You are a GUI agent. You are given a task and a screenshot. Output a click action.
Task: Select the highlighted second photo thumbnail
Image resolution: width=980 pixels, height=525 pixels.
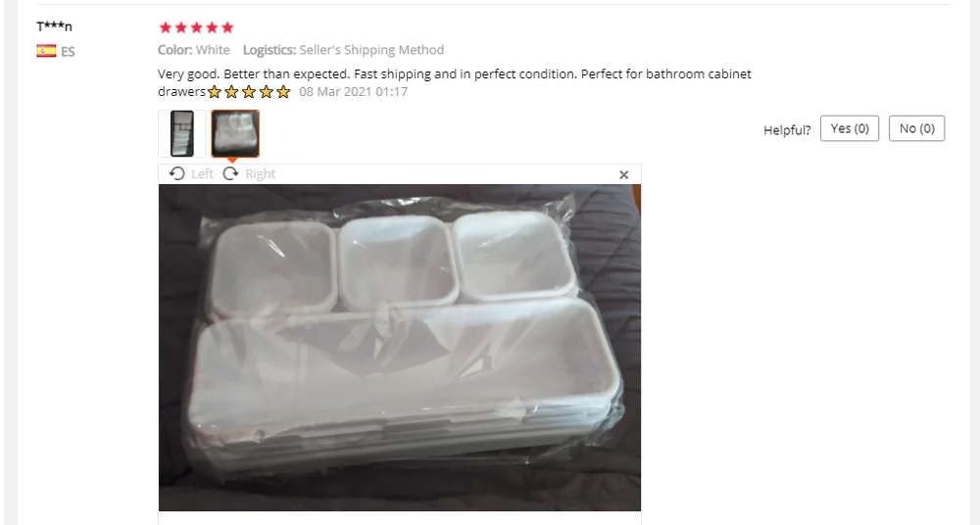[235, 134]
